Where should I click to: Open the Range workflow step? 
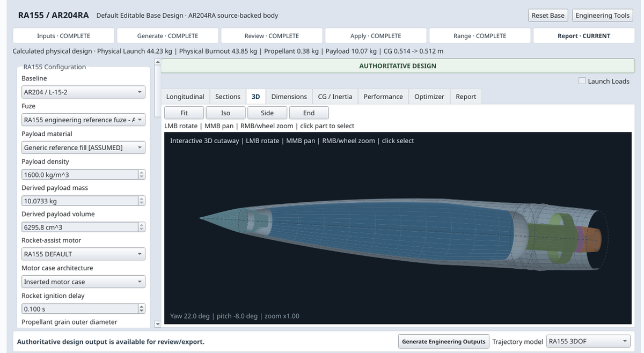point(480,36)
